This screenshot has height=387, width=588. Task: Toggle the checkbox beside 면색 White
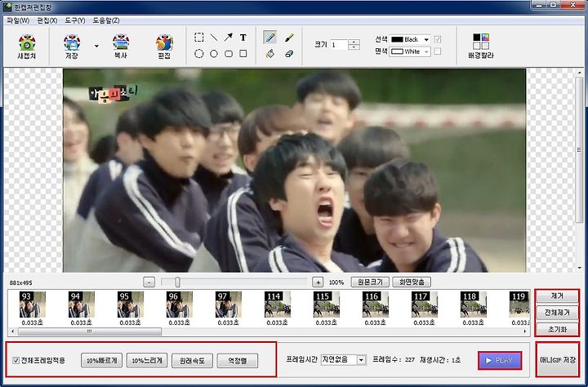(437, 51)
